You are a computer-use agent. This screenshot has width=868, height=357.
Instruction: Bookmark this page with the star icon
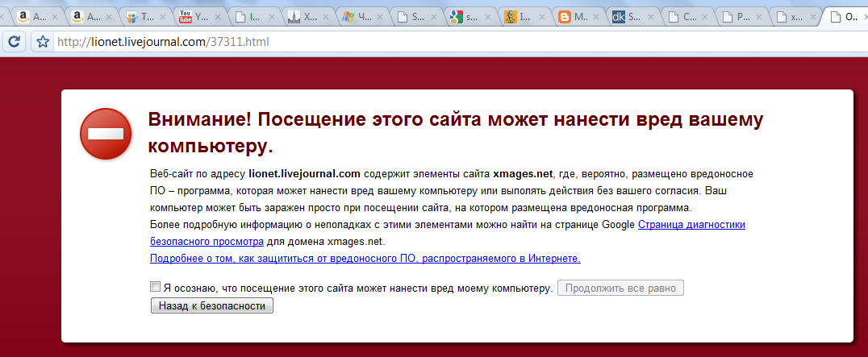click(x=41, y=41)
